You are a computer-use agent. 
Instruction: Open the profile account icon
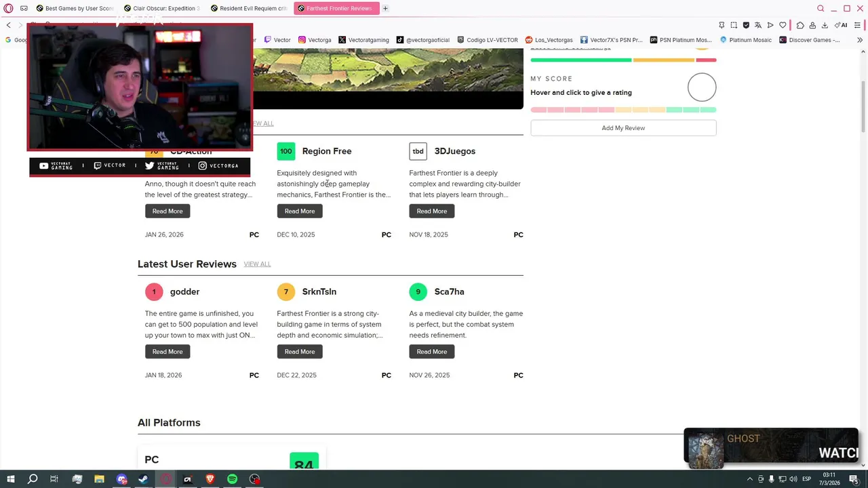coord(812,25)
